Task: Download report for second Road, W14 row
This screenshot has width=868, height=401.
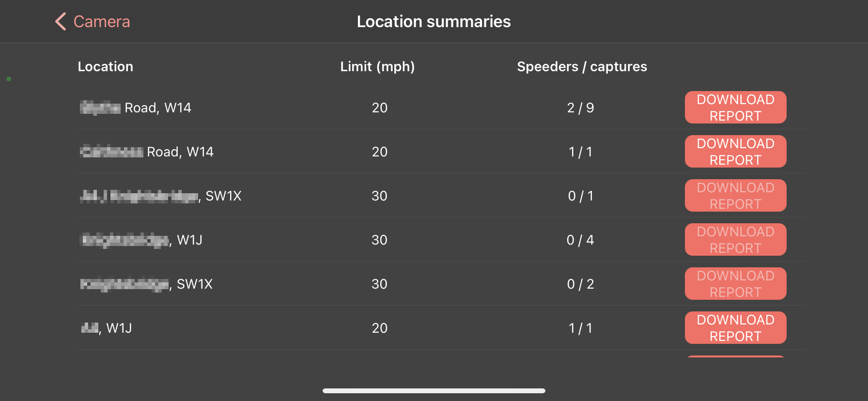Action: pyautogui.click(x=735, y=152)
